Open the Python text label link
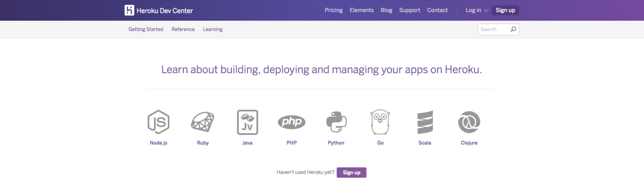The width and height of the screenshot is (644, 196). tap(336, 143)
